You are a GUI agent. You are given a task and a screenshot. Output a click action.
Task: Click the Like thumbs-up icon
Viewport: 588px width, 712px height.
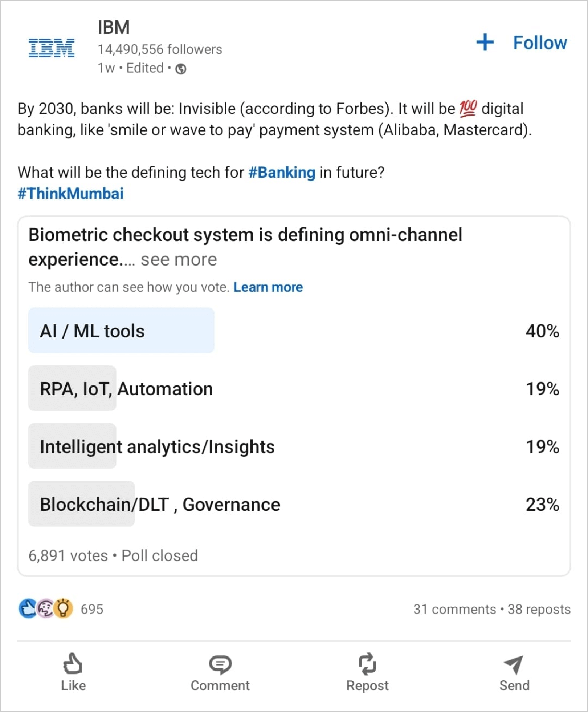(73, 663)
